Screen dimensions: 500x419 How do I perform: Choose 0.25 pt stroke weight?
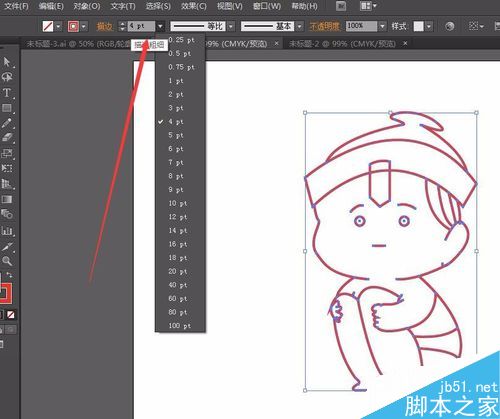(180, 40)
